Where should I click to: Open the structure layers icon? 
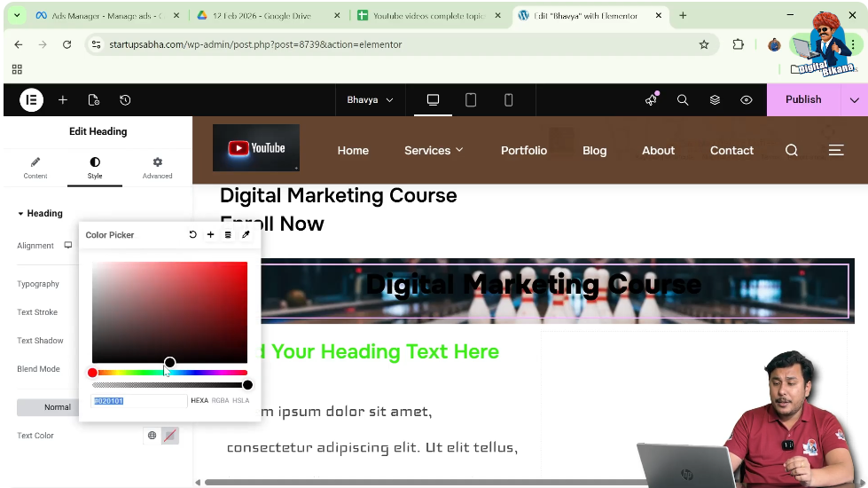coord(715,99)
